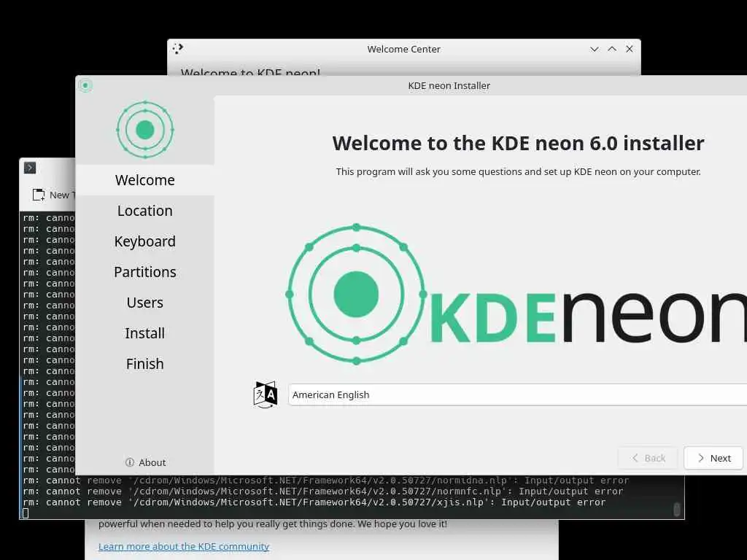Click the terminal line mentioning normnfc.nlp
Viewport: 747px width, 560px height.
tap(323, 491)
